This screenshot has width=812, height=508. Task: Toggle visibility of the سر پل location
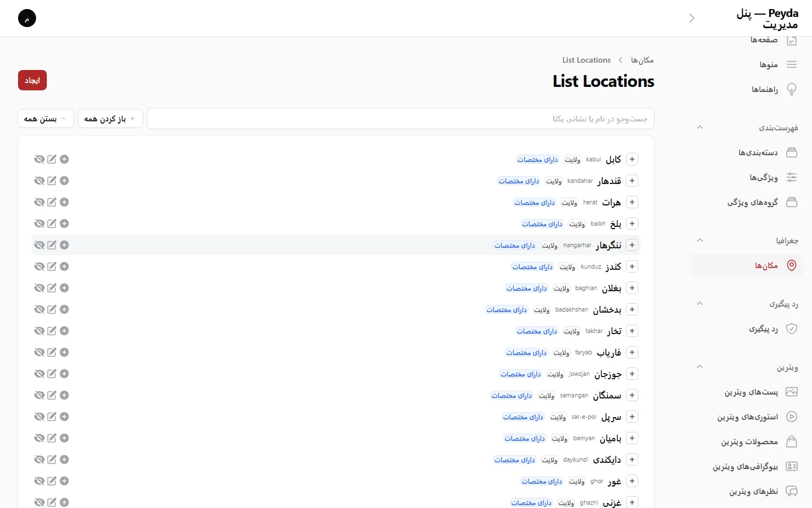point(39,417)
